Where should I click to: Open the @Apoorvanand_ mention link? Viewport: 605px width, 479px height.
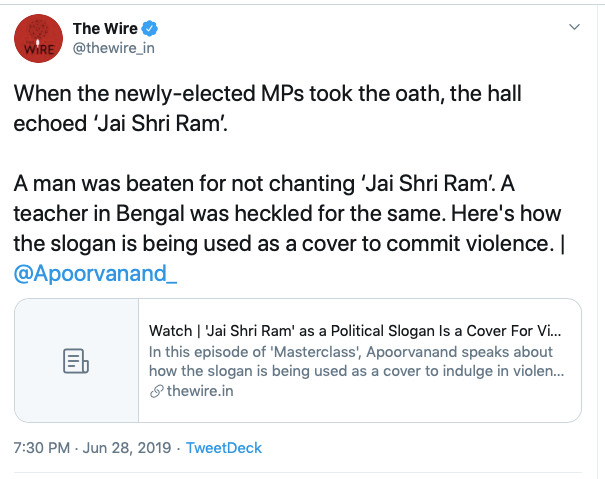[96, 273]
